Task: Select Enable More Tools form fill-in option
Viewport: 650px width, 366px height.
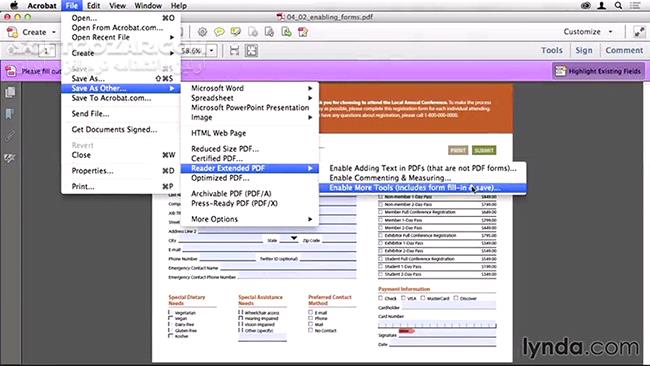Action: 423,188
